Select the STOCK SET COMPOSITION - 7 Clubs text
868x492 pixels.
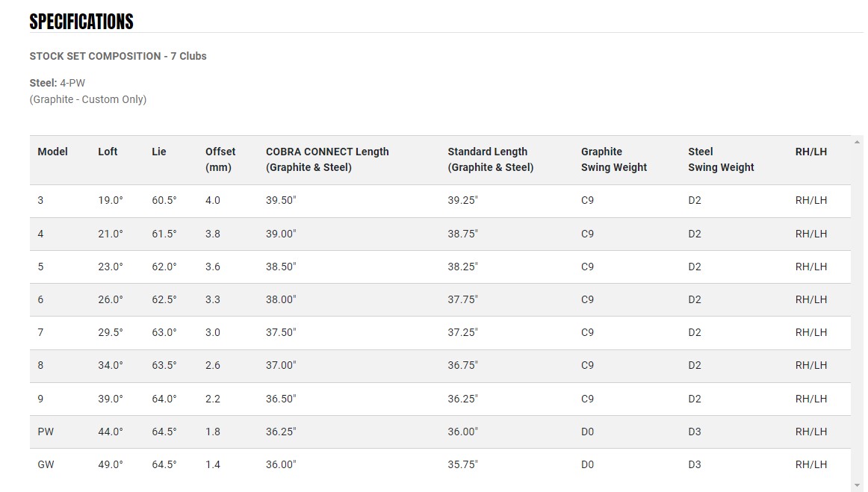point(118,56)
